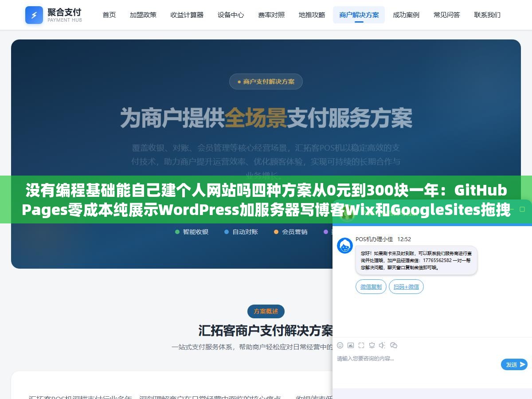This screenshot has width=532, height=399.
Task: Click the 扫码+微信 button in chat
Action: point(406,287)
